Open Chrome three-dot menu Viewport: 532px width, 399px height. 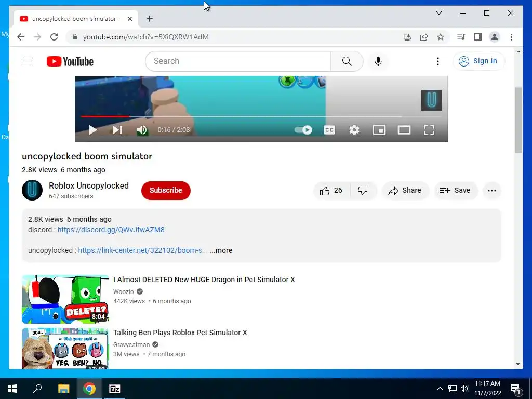pyautogui.click(x=511, y=37)
